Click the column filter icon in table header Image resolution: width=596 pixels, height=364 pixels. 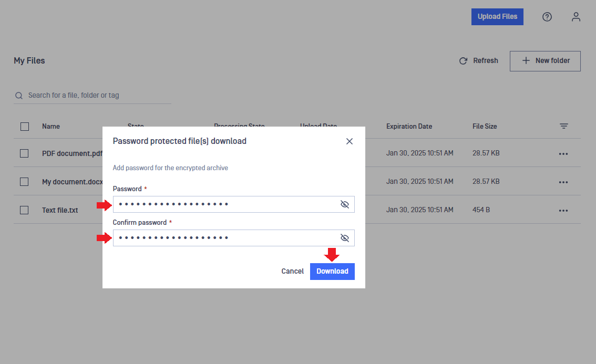coord(563,126)
